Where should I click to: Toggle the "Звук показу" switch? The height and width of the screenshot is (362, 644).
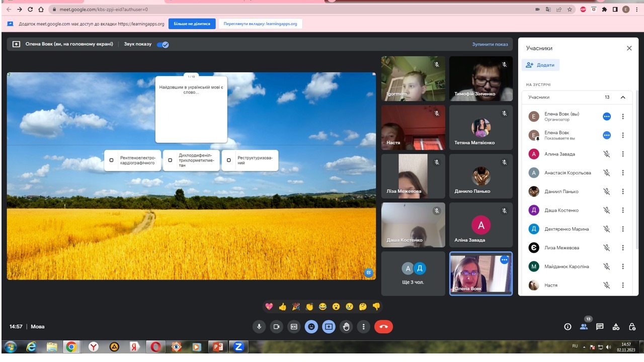[163, 44]
